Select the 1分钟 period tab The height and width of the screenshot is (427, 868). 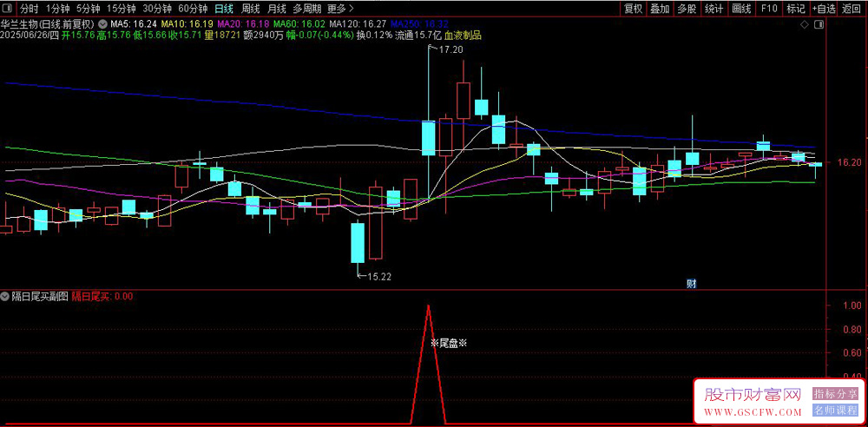57,9
